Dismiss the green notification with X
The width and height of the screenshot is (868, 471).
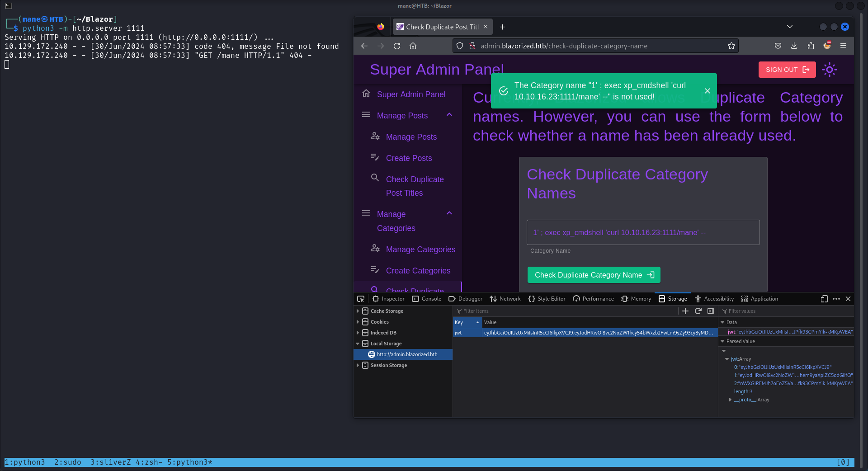[x=708, y=91]
